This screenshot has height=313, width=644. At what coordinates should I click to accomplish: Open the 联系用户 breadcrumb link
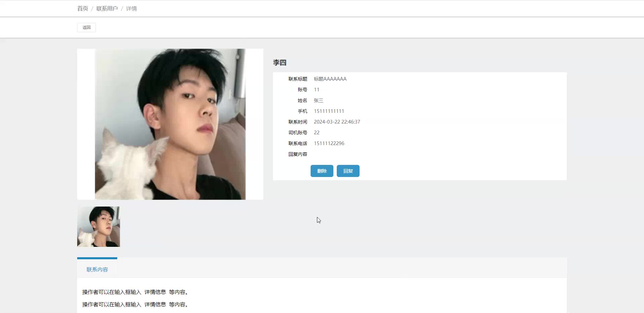(107, 8)
